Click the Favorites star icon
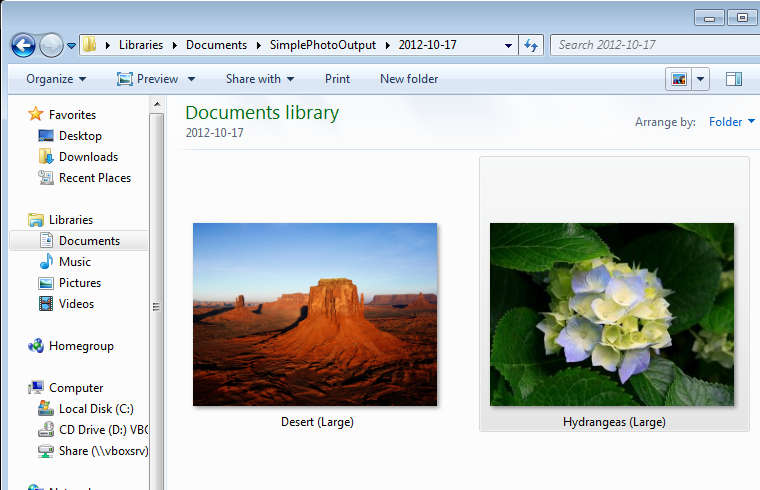The image size is (760, 490). 35,114
